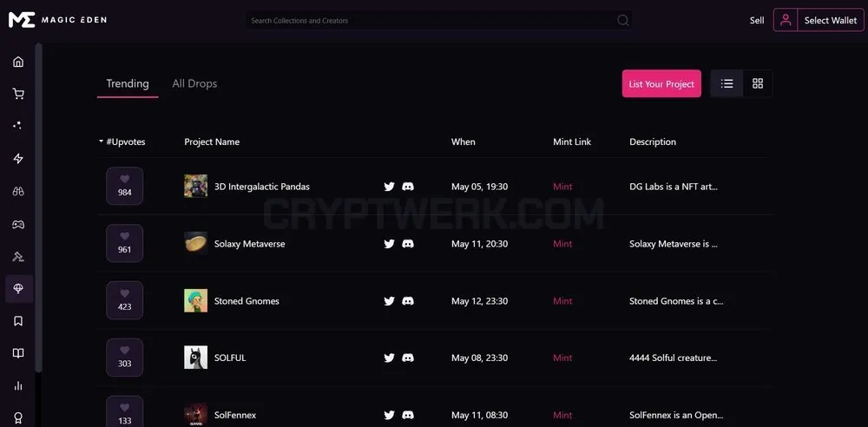Open the Stoned Gnomes thumbnail
The image size is (868, 427).
tap(196, 300)
